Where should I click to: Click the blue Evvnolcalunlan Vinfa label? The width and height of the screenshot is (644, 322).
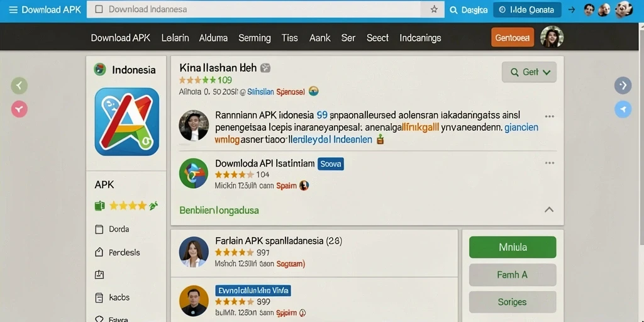point(253,291)
